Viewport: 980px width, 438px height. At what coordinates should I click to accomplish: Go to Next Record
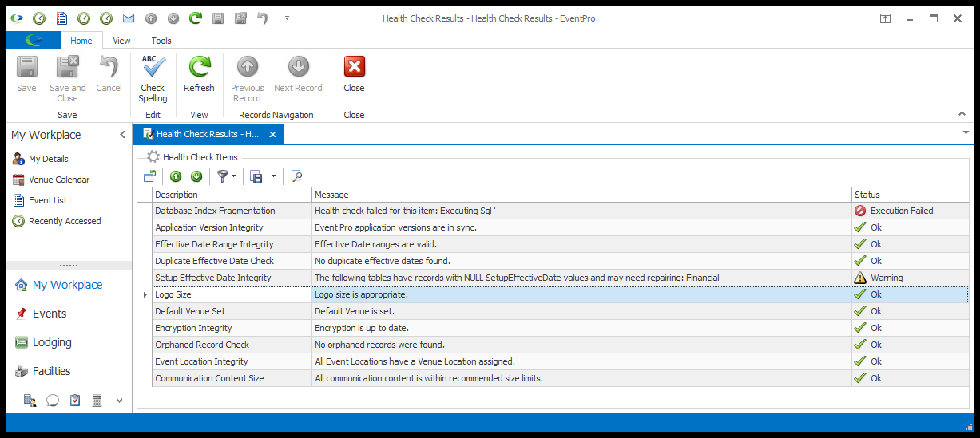coord(298,74)
